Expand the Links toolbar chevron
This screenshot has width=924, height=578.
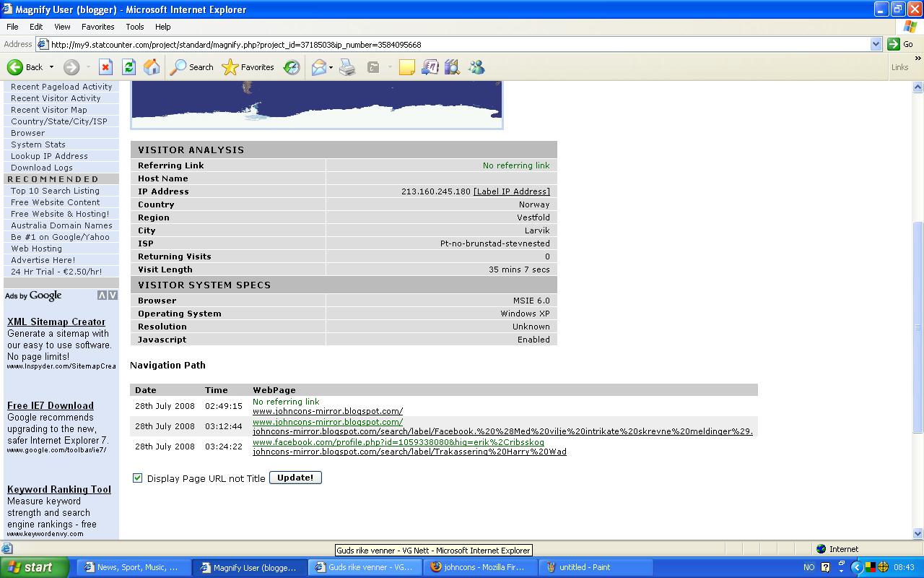918,59
